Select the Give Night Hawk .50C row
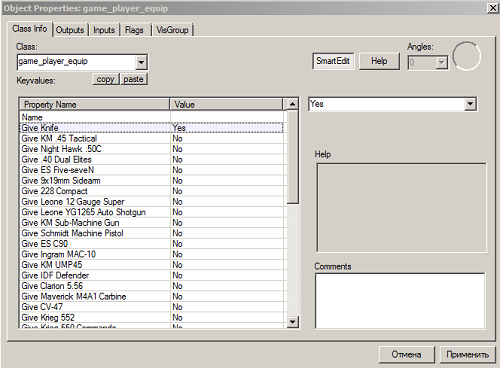The width and height of the screenshot is (500, 368). (x=152, y=149)
